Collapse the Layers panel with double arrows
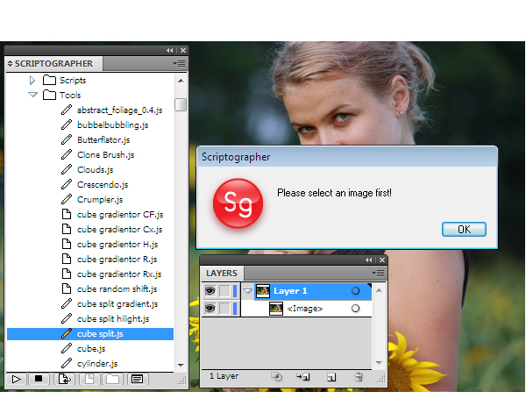The height and width of the screenshot is (420, 526). (x=369, y=260)
